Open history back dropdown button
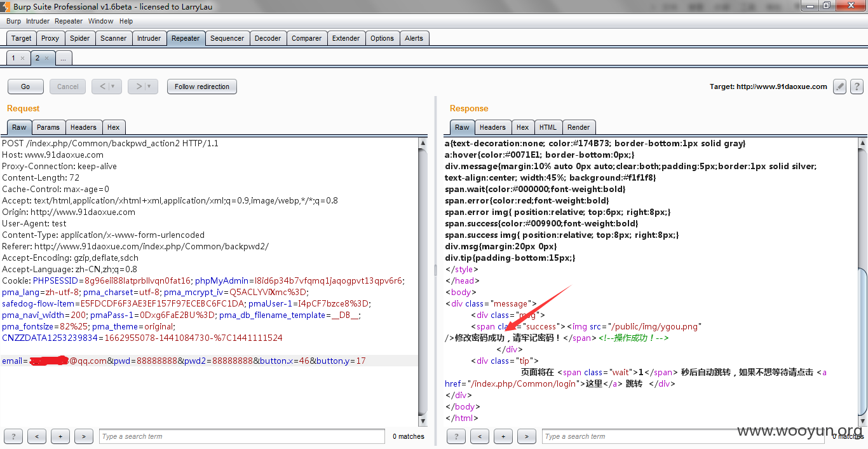Screen dimensions: 868x449 (x=107, y=86)
